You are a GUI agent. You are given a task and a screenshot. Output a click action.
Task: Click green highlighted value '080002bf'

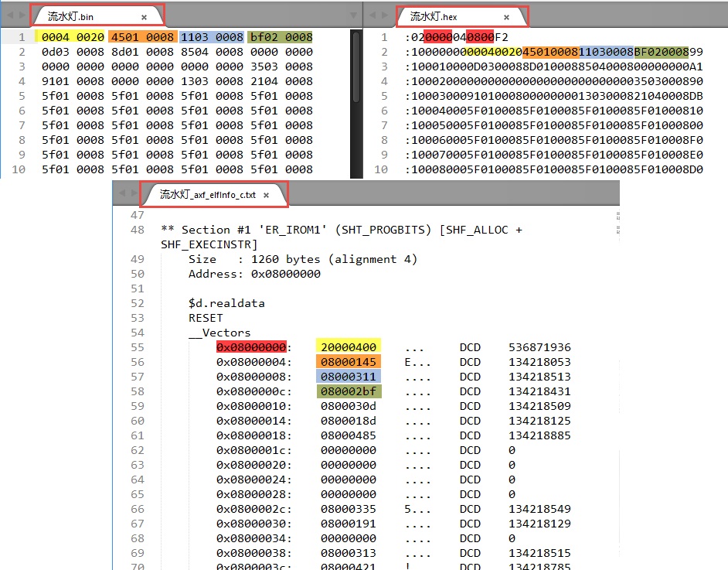[349, 391]
